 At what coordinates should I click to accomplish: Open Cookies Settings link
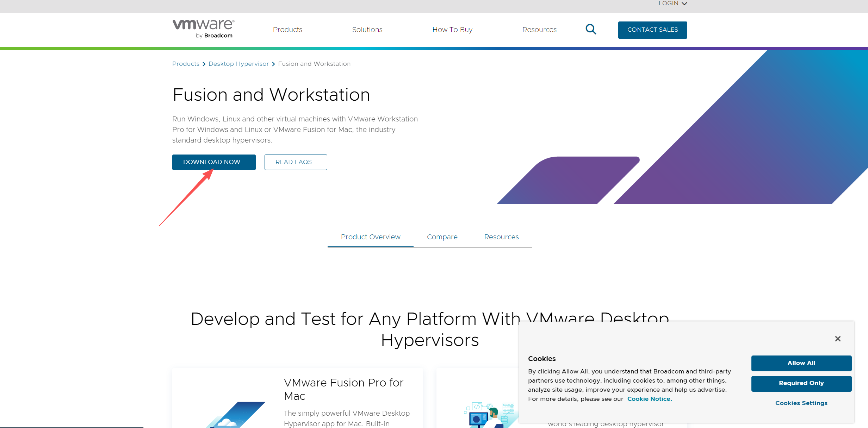point(801,403)
